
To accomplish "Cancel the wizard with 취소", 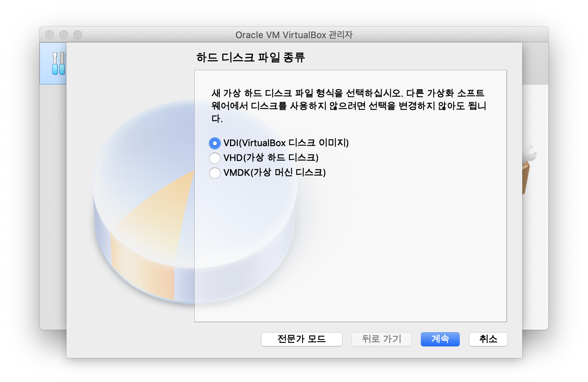I will pos(488,339).
